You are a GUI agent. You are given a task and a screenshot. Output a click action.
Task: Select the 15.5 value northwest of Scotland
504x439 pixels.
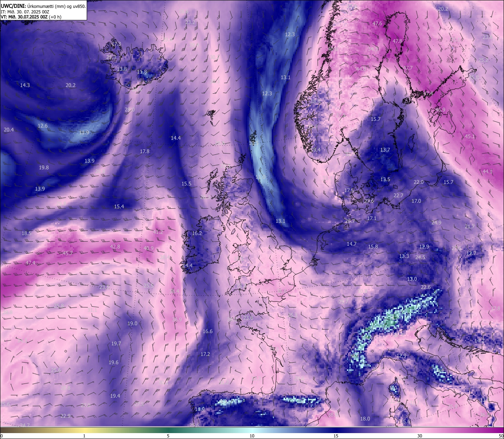186,184
